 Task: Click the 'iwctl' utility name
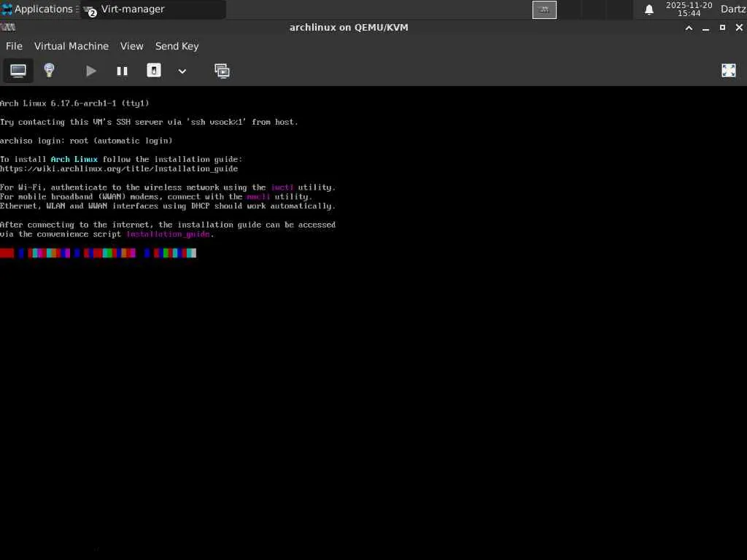(282, 187)
